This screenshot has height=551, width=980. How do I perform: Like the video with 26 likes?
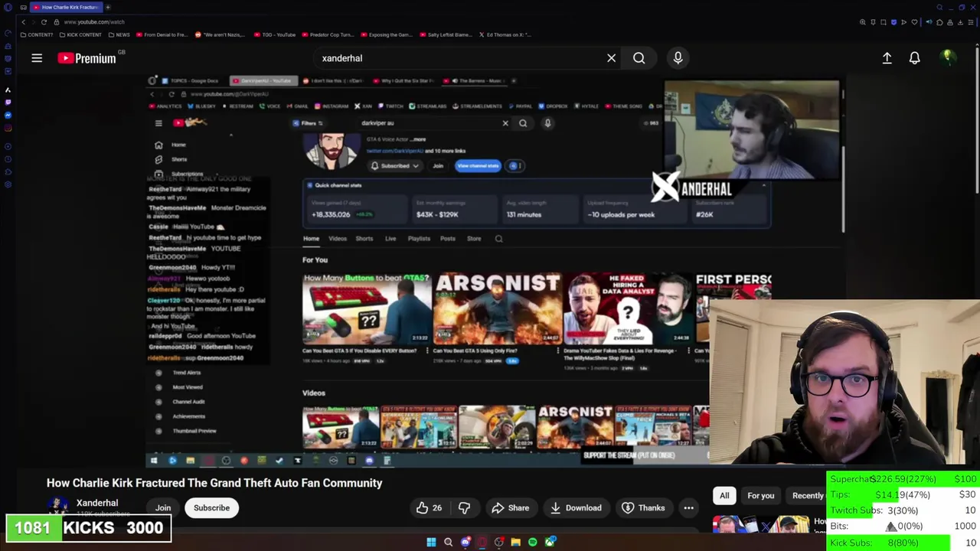(x=429, y=508)
